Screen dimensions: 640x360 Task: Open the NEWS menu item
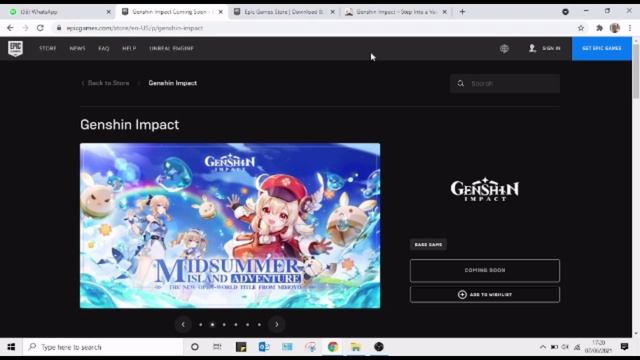(78, 48)
